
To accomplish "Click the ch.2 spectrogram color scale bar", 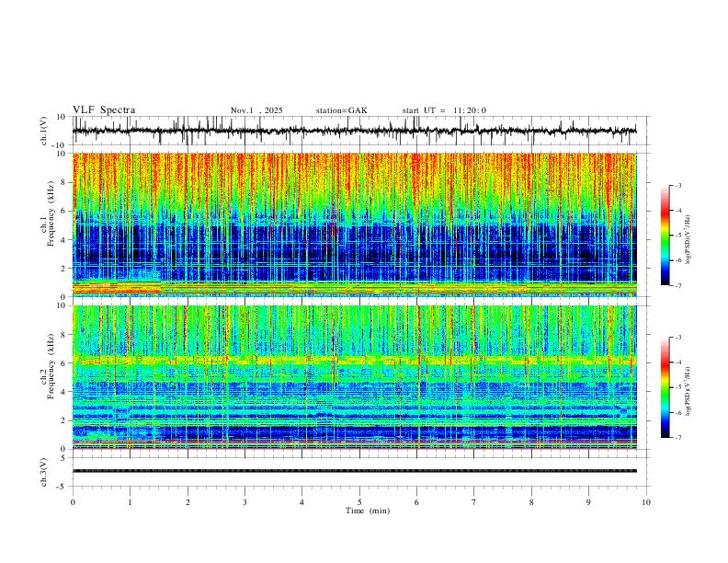I will [665, 387].
